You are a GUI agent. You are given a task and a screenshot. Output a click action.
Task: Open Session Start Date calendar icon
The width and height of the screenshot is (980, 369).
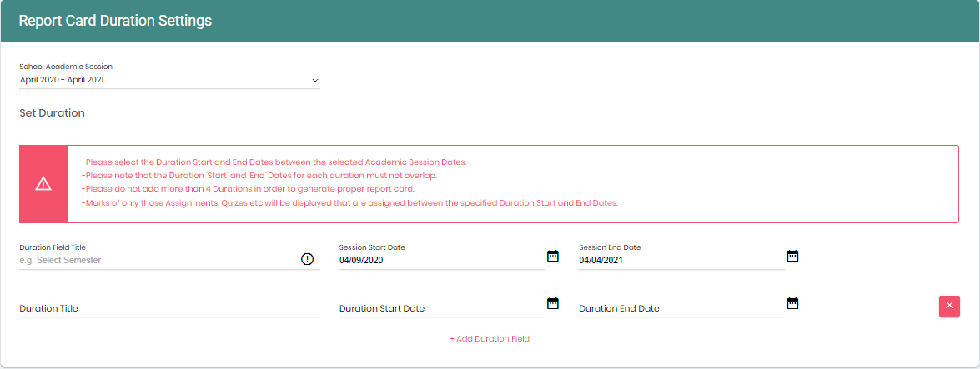(552, 256)
